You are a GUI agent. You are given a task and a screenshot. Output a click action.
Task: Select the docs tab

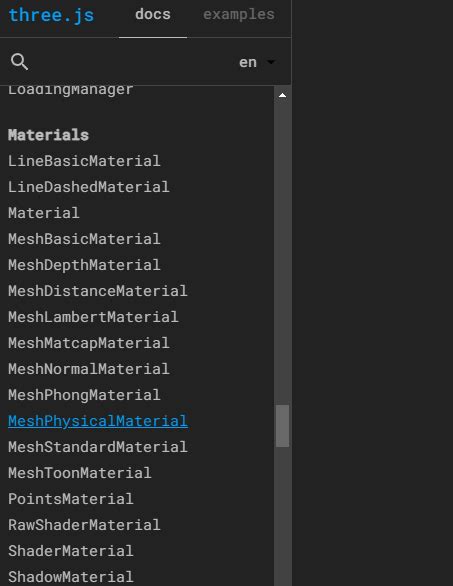point(153,15)
